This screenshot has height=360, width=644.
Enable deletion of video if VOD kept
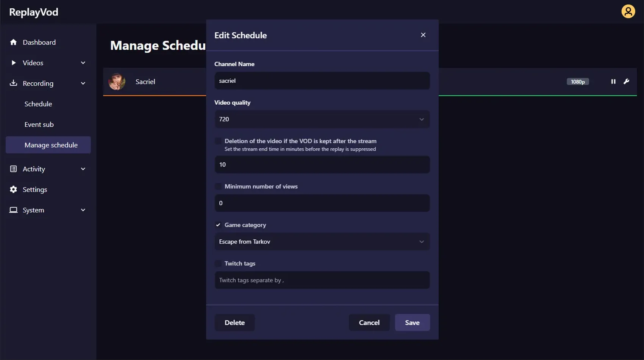[x=218, y=141]
